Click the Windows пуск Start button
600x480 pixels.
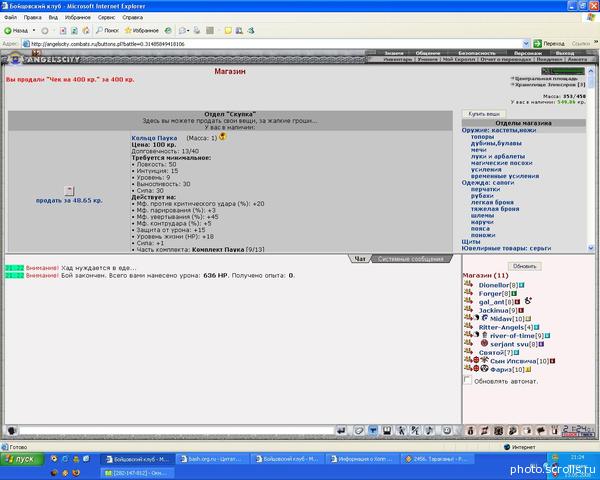tap(22, 459)
